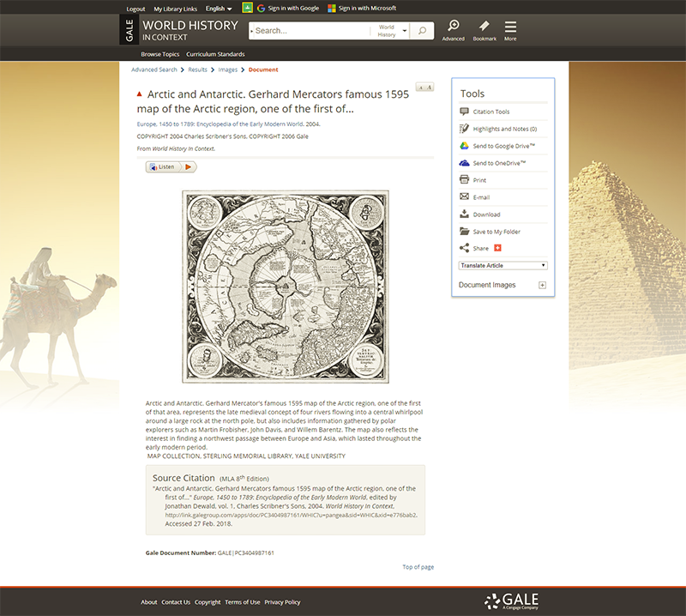Click the GALE logo in header
Viewport: 686px width, 616px height.
pyautogui.click(x=129, y=30)
